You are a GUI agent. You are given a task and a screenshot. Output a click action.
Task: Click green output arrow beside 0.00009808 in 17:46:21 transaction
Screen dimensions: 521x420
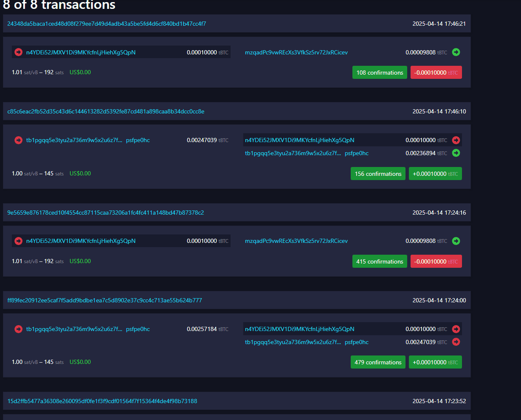(456, 52)
